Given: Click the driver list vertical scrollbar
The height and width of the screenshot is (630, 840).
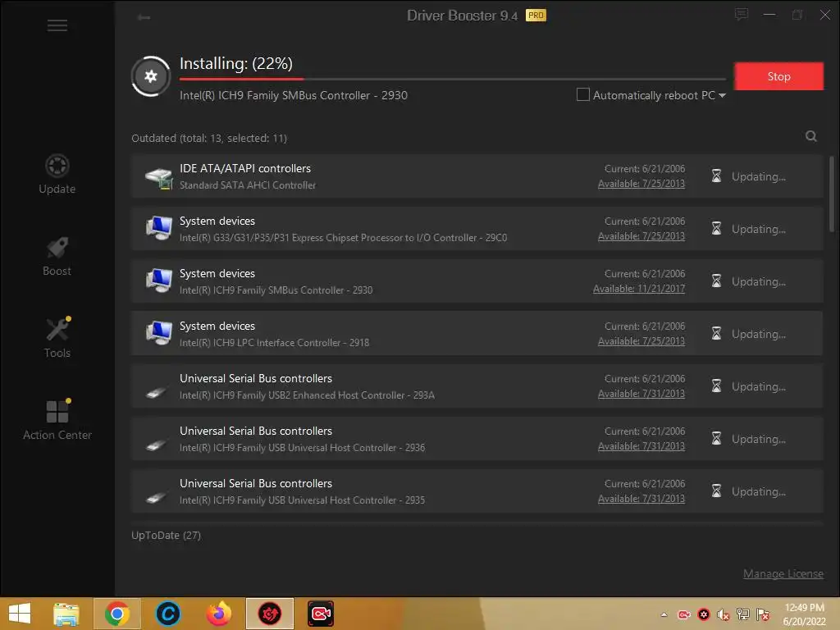Looking at the screenshot, I should point(832,194).
